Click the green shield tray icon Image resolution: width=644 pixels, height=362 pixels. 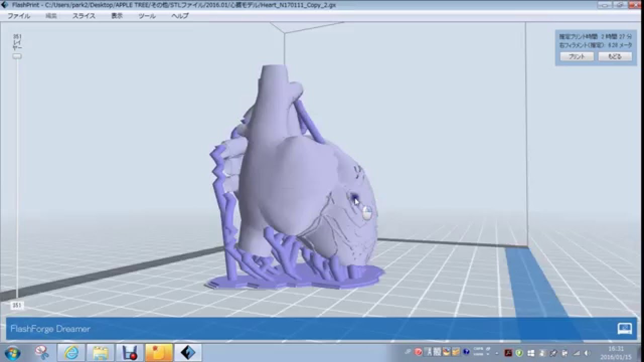click(x=519, y=353)
